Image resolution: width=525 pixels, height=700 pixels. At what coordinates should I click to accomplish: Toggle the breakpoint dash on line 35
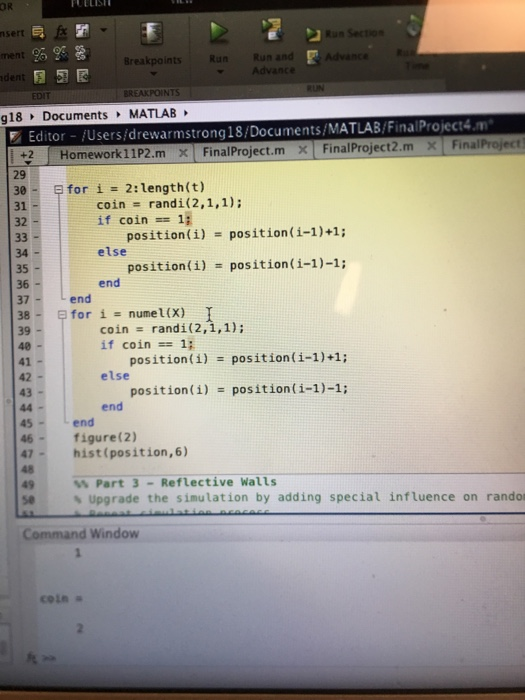pos(38,269)
